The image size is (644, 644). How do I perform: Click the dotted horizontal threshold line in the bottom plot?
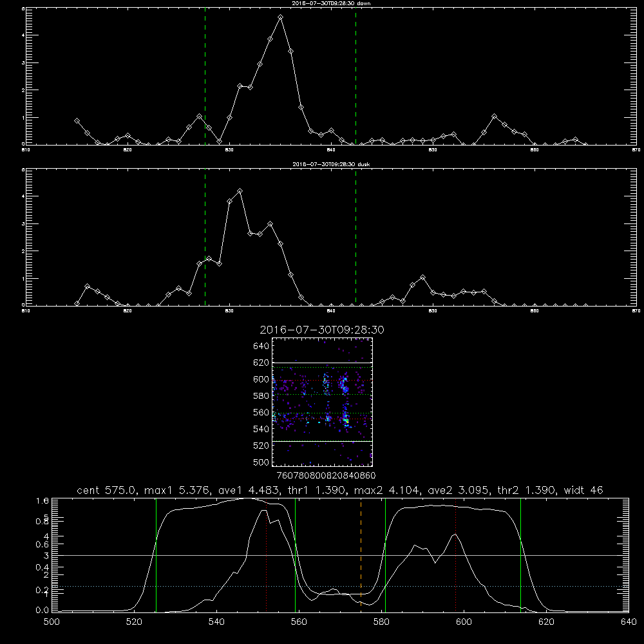point(340,587)
